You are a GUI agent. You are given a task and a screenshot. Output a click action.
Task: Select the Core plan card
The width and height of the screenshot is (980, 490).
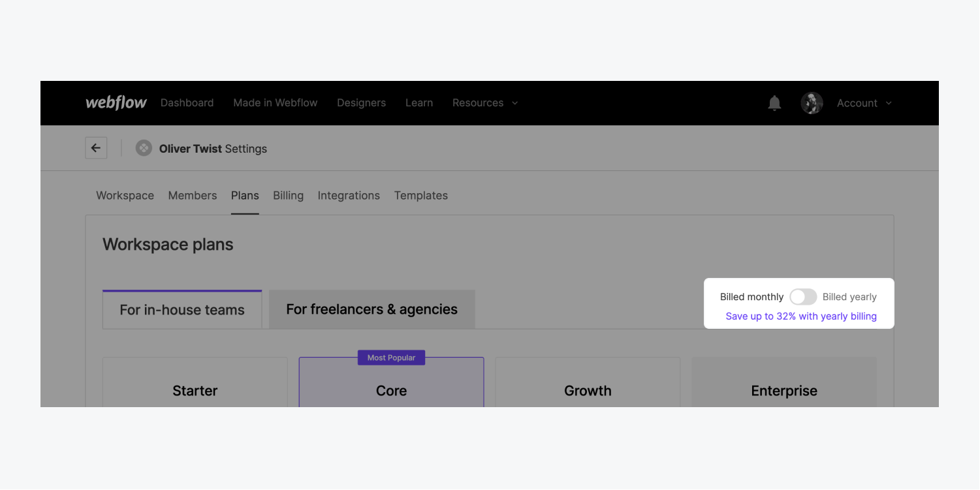click(392, 382)
